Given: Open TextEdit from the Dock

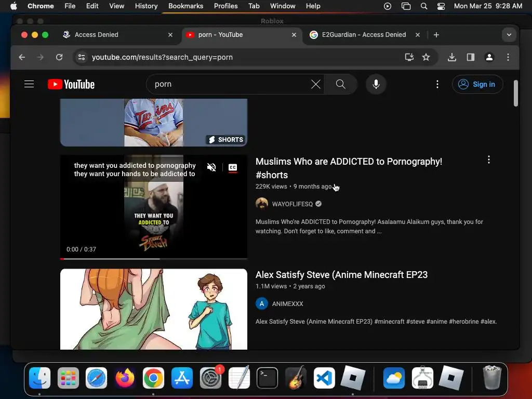Looking at the screenshot, I should click(x=239, y=378).
